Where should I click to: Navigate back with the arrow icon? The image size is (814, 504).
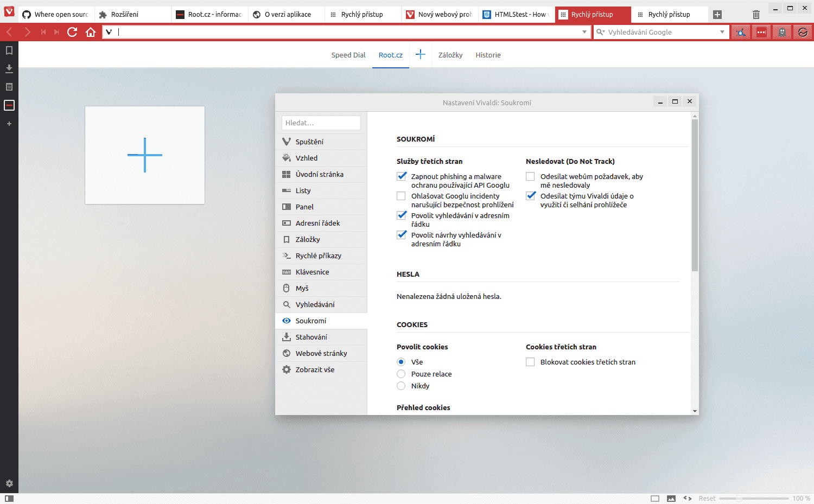[9, 31]
